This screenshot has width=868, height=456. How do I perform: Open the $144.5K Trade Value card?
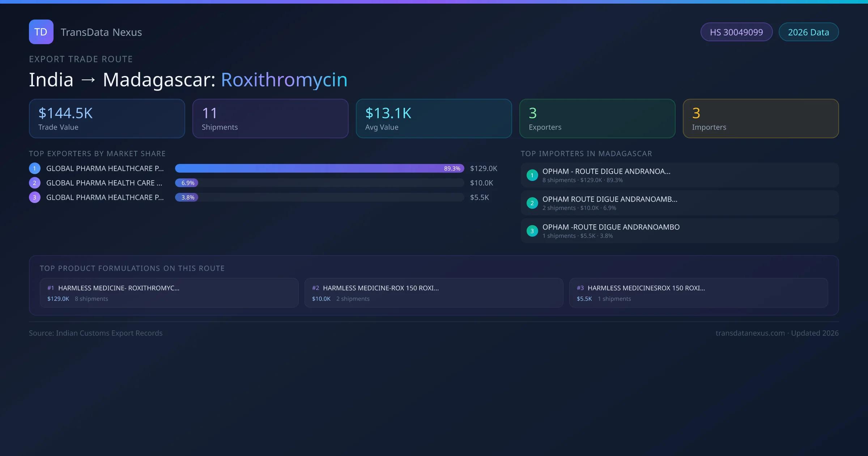pyautogui.click(x=107, y=119)
